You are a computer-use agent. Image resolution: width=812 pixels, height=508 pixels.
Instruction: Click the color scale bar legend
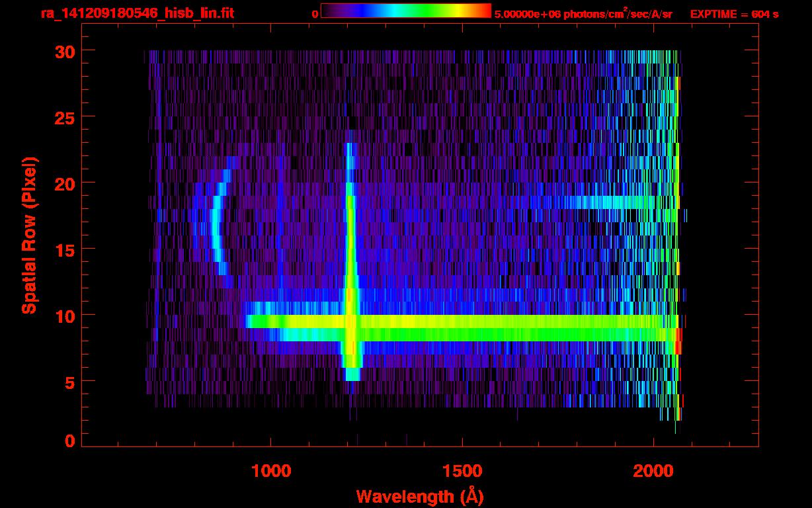(406, 11)
